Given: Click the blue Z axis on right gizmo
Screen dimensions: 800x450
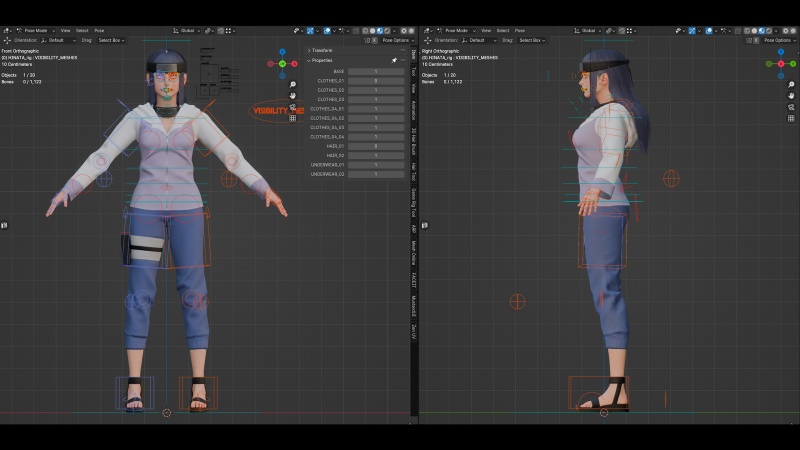Looking at the screenshot, I should [x=781, y=53].
